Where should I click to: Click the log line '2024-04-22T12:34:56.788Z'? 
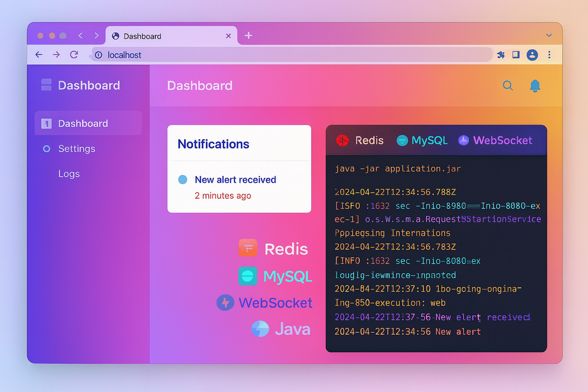tap(396, 192)
